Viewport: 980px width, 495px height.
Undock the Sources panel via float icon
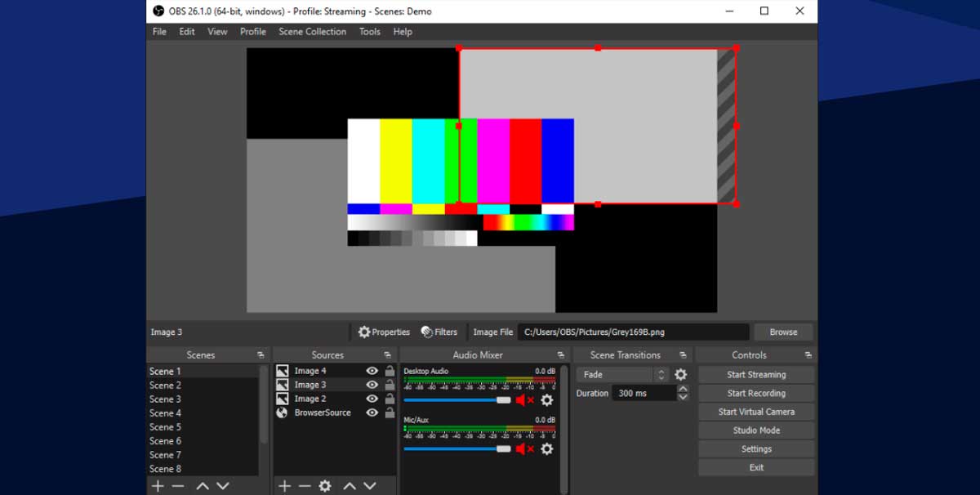coord(387,355)
